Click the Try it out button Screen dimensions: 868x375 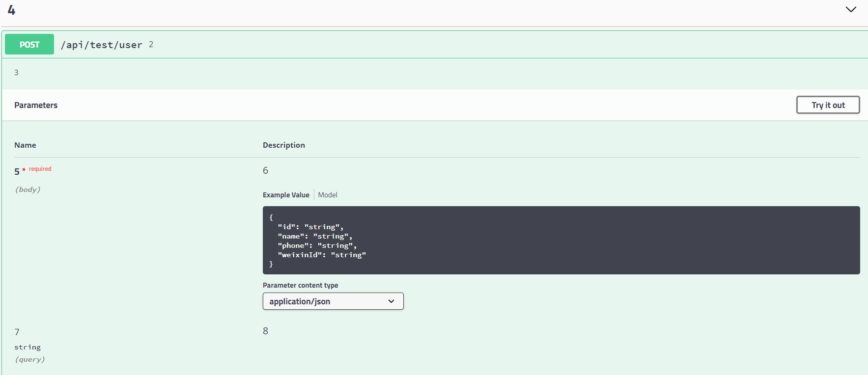pyautogui.click(x=828, y=105)
